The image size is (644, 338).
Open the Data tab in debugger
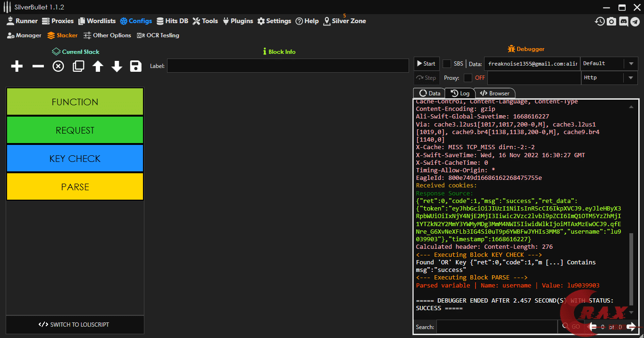pos(429,93)
